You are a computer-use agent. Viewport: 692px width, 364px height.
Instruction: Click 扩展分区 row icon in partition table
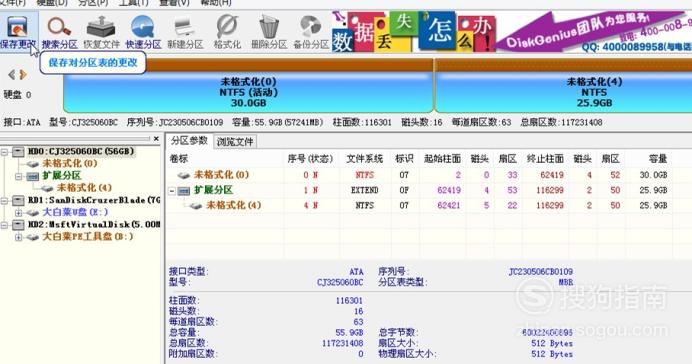point(184,191)
